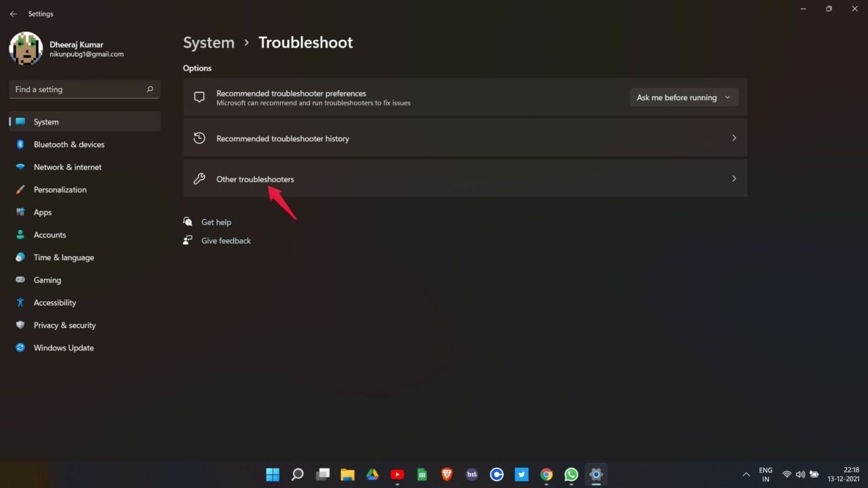Open the purple bit app on the taskbar
This screenshot has width=868, height=488.
[472, 474]
